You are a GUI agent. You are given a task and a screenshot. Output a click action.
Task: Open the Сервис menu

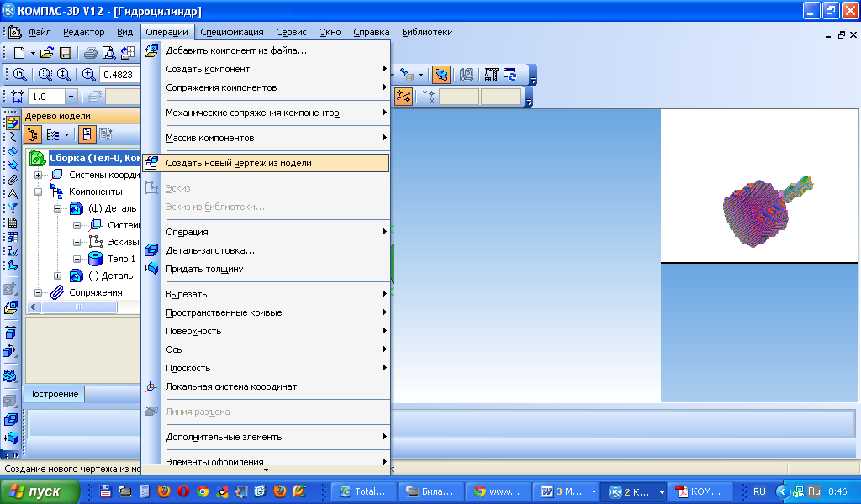pyautogui.click(x=291, y=32)
